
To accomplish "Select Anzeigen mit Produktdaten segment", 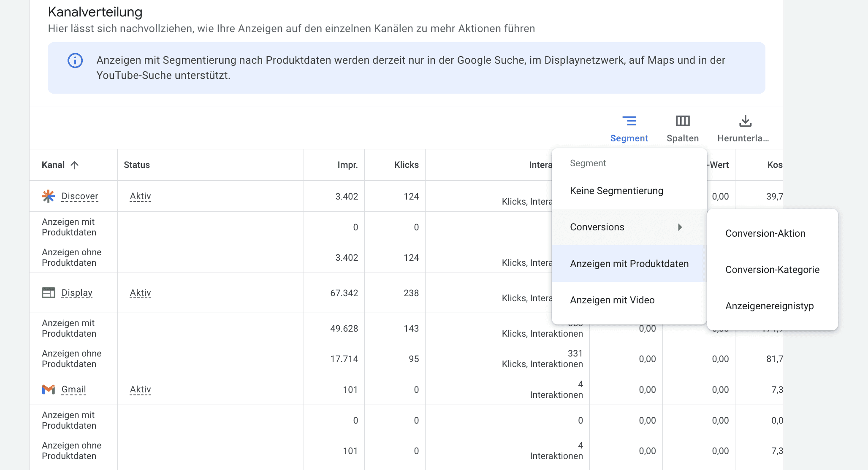I will 629,263.
